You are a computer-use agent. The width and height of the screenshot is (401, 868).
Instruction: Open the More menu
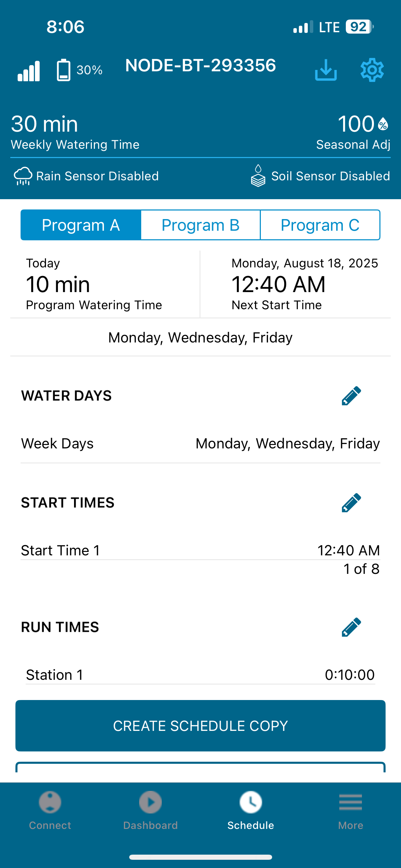tap(351, 810)
